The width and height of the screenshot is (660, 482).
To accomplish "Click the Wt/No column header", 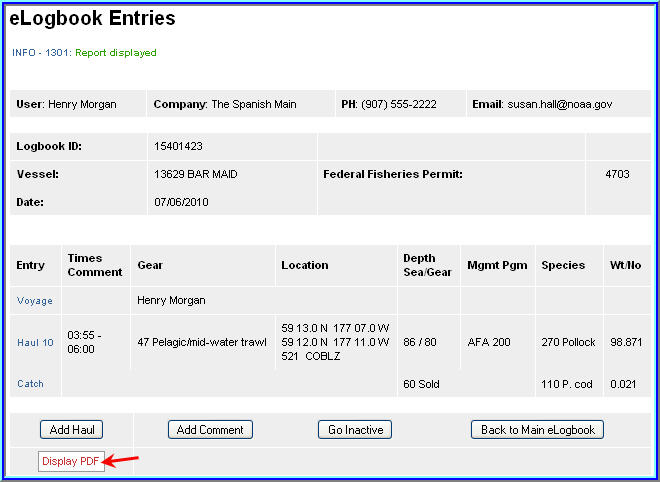I will click(625, 265).
